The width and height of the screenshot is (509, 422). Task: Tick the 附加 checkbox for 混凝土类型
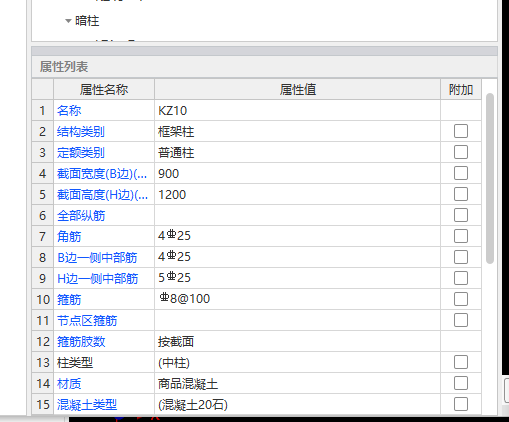(461, 404)
